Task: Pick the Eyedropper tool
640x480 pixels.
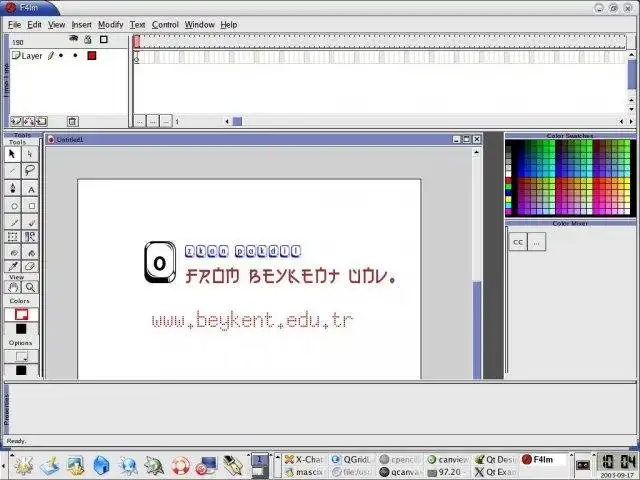Action: coord(12,267)
